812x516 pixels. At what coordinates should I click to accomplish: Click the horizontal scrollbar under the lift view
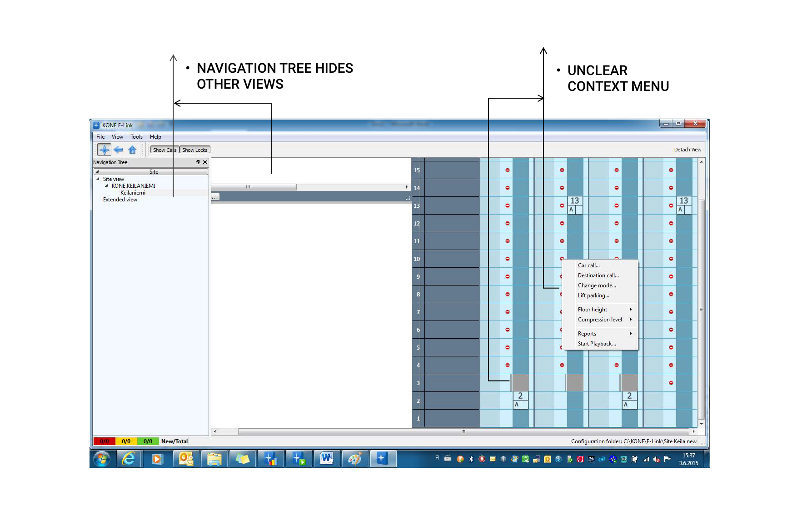[463, 431]
